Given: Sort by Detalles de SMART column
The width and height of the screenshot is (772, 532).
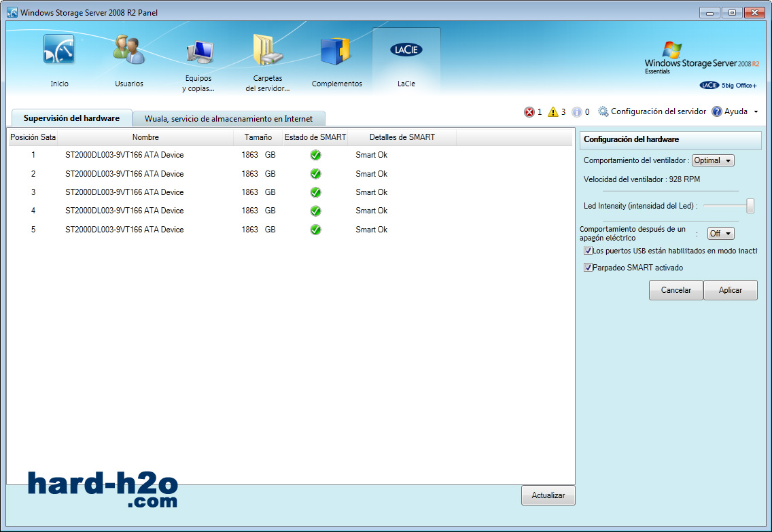Looking at the screenshot, I should [x=402, y=137].
